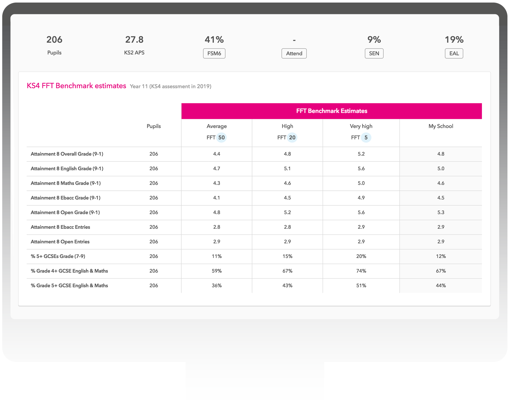Click the pink FFT Benchmark Estimates header
The height and width of the screenshot is (420, 510).
[x=331, y=111]
